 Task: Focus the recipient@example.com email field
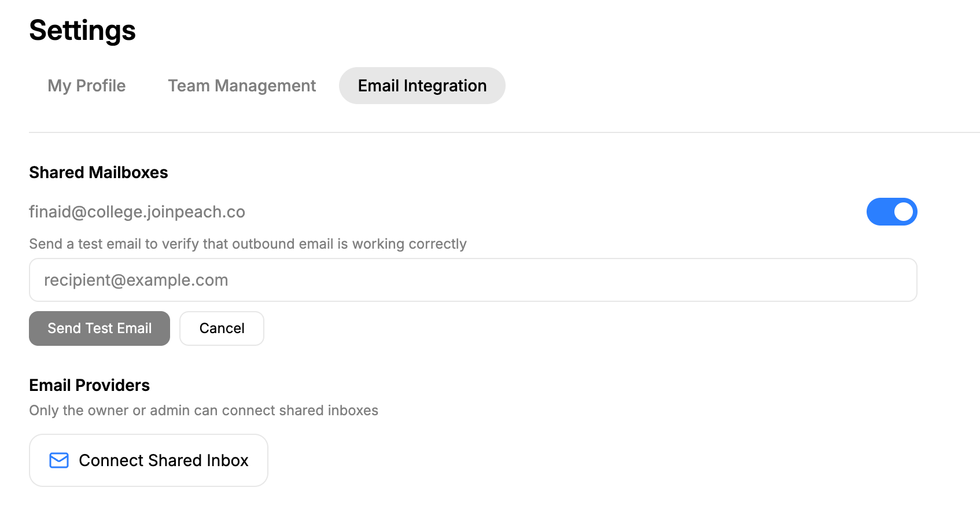click(473, 280)
